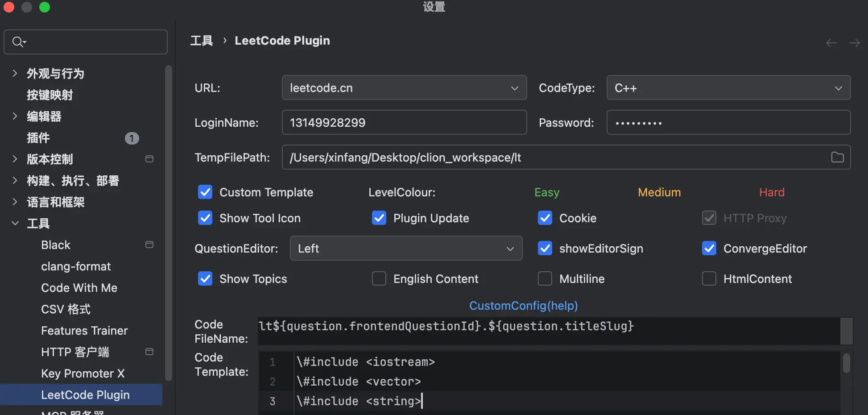Pick the Easy level colour
Image resolution: width=868 pixels, height=415 pixels.
547,192
